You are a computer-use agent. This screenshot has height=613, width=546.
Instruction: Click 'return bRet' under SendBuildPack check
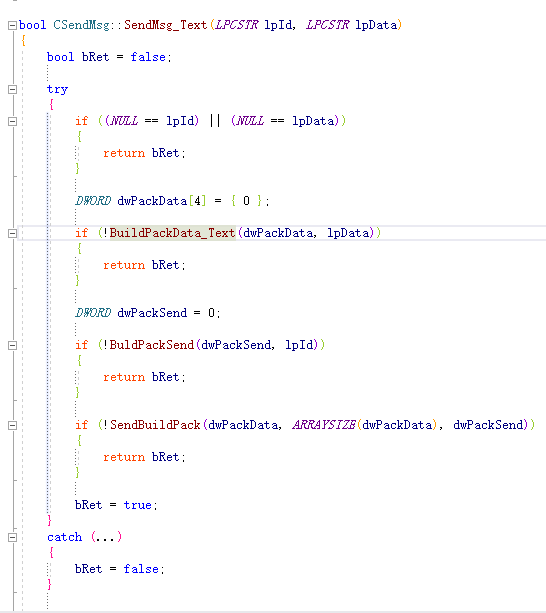[144, 457]
